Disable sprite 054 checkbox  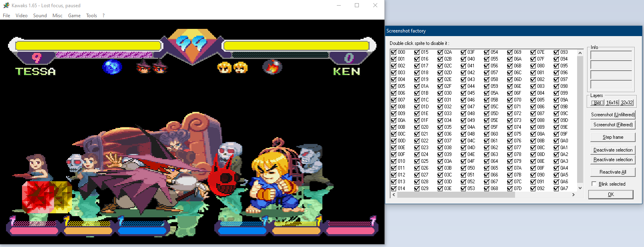click(487, 52)
